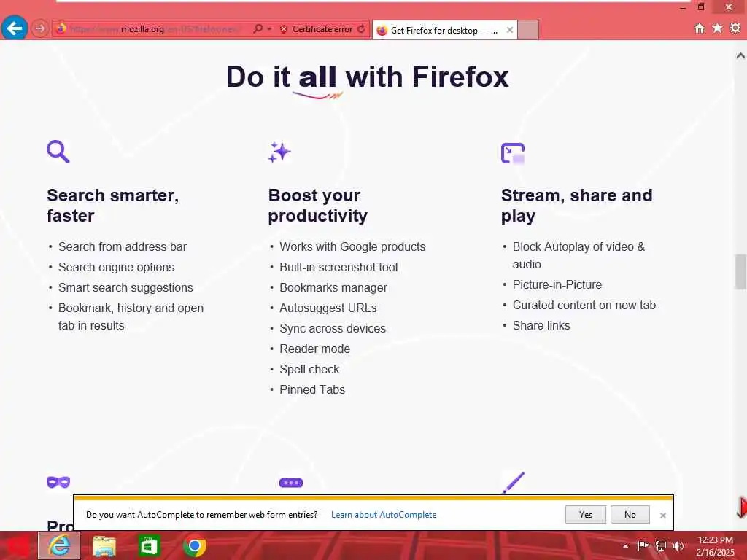Open the Learn about AutoComplete link
Screen dimensions: 747x560
384,515
